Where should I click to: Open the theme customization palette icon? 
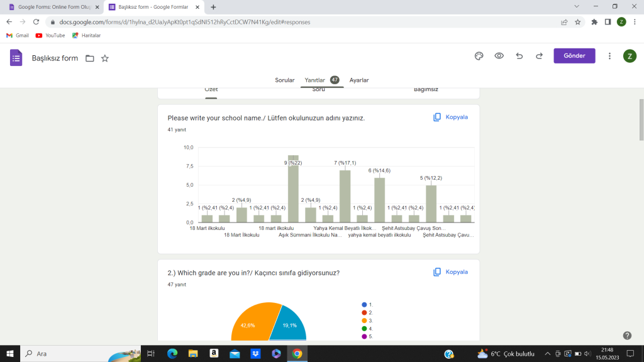point(479,56)
